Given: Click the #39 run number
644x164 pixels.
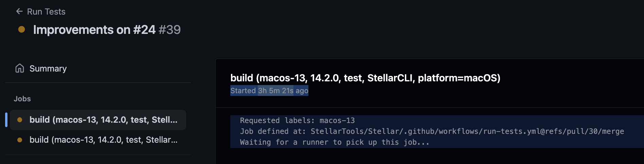Looking at the screenshot, I should click(169, 30).
